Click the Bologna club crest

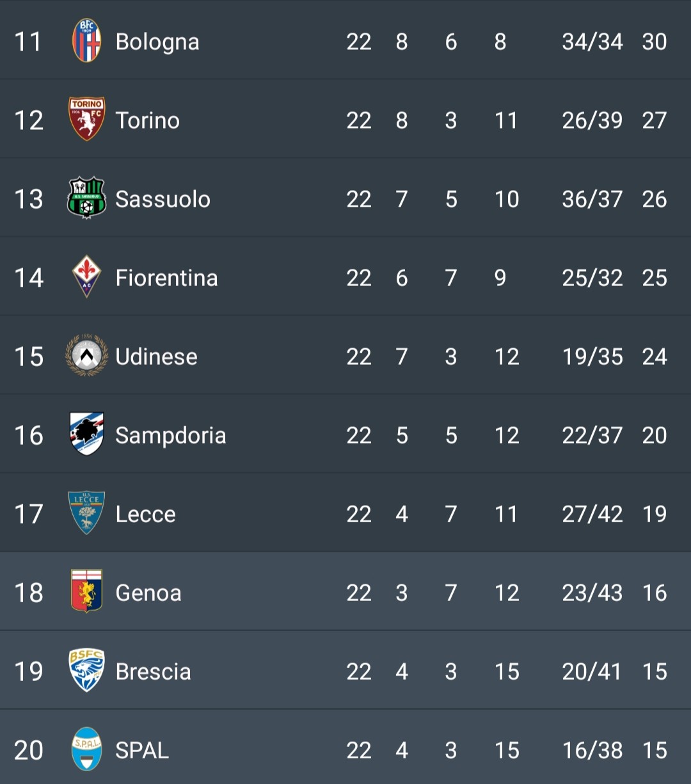click(86, 41)
